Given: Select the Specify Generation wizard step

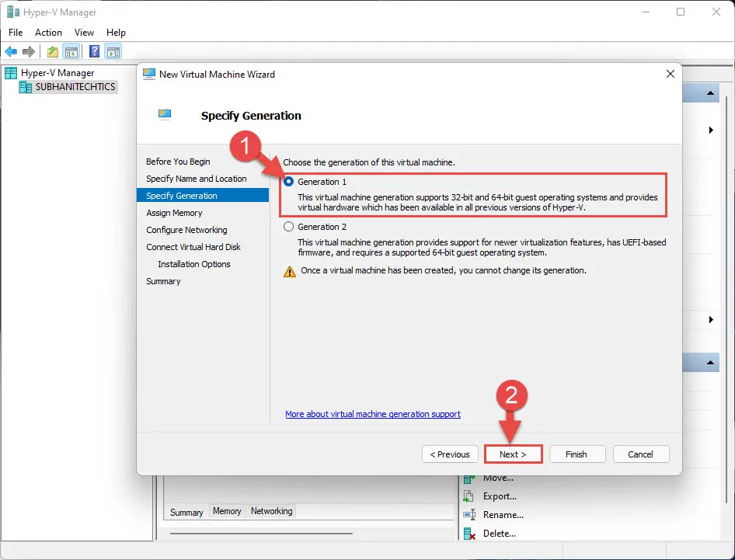Looking at the screenshot, I should coord(203,196).
